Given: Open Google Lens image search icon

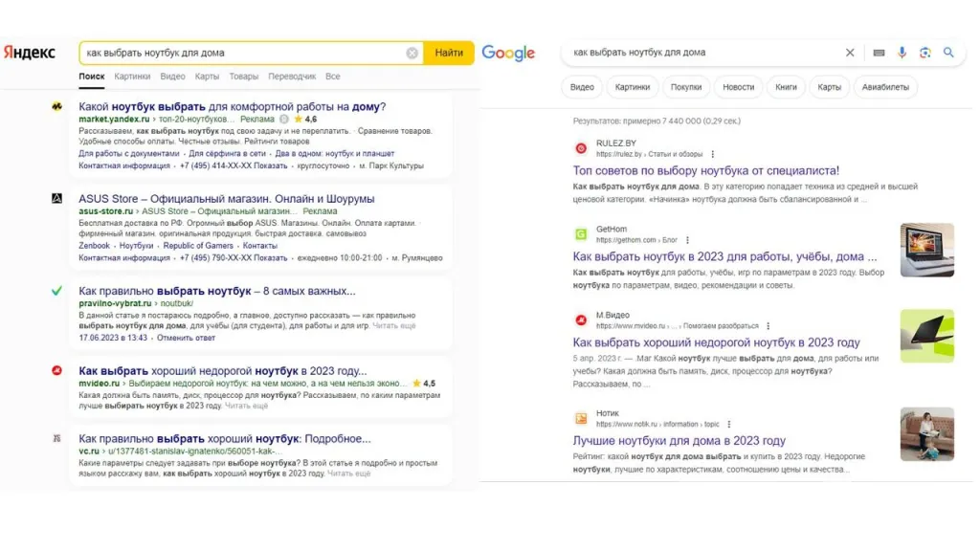Looking at the screenshot, I should pos(925,53).
